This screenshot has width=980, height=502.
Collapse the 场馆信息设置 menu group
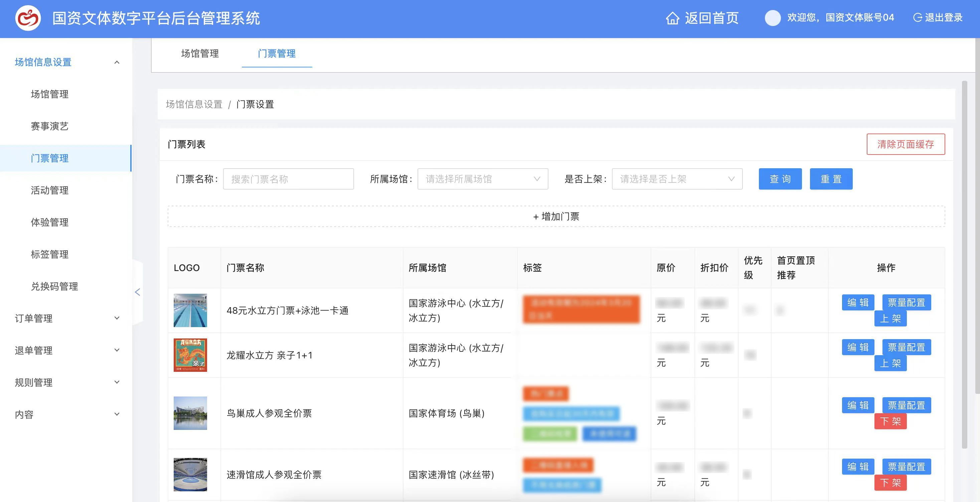pos(117,62)
